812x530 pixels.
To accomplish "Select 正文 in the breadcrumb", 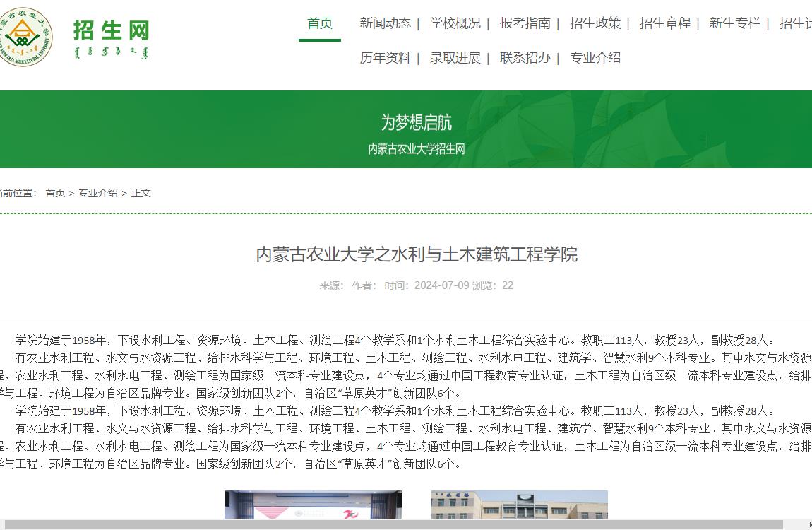I will tap(142, 192).
